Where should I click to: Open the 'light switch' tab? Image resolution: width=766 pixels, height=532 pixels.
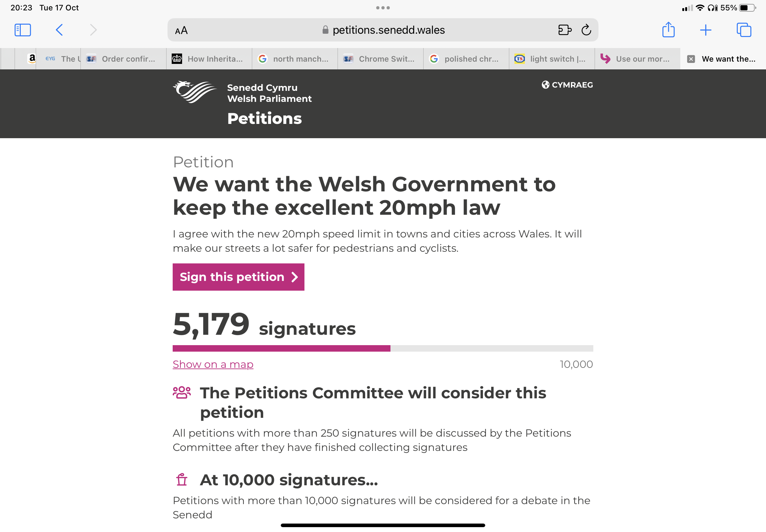click(551, 59)
